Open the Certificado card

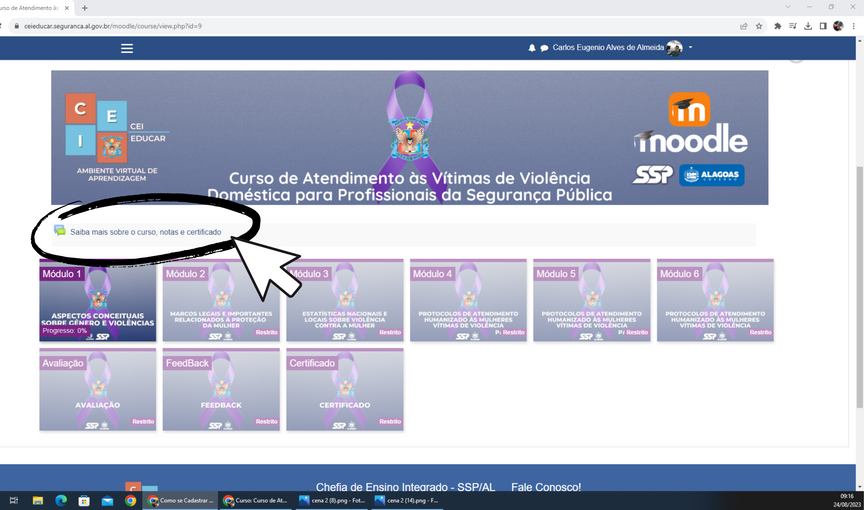pyautogui.click(x=344, y=389)
